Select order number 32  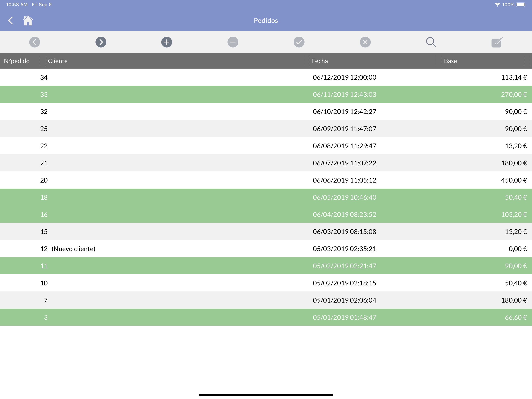(266, 111)
